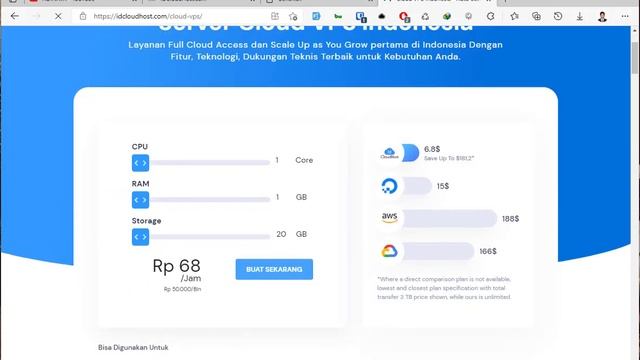This screenshot has width=640, height=360.
Task: Click the CPU slider handle
Action: 140,163
